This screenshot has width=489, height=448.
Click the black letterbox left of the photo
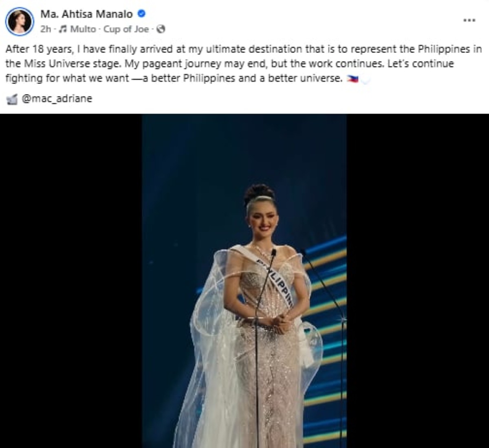71,281
